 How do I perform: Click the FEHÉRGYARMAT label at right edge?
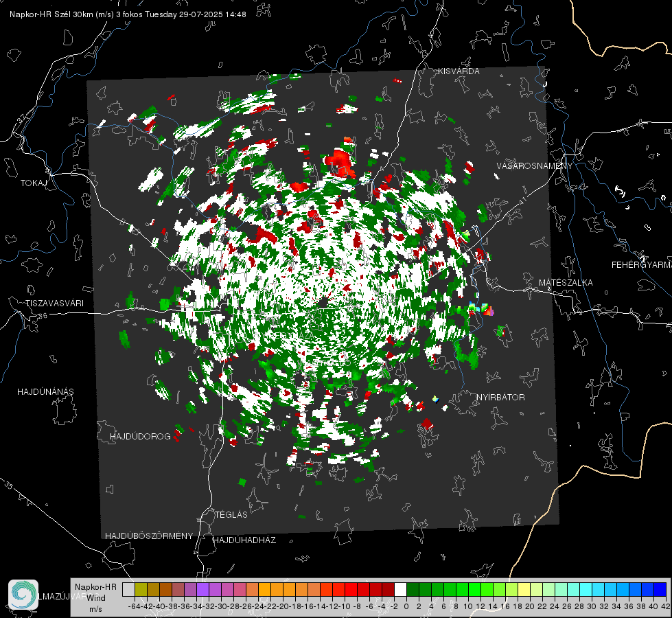pos(642,265)
